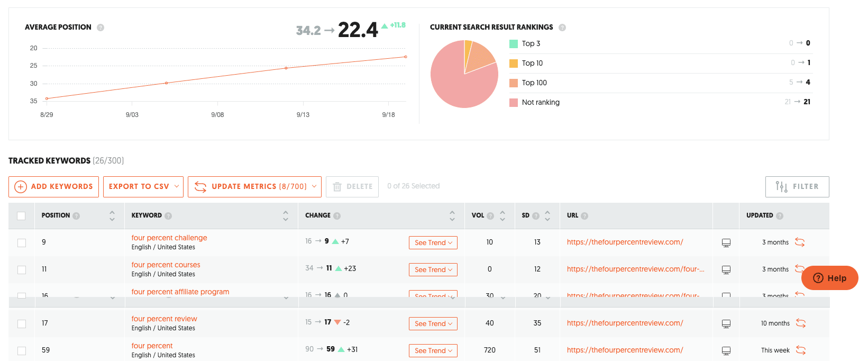Screen dimensions: 868x361
Task: Expand See Trend for four percent courses
Action: pyautogui.click(x=433, y=270)
